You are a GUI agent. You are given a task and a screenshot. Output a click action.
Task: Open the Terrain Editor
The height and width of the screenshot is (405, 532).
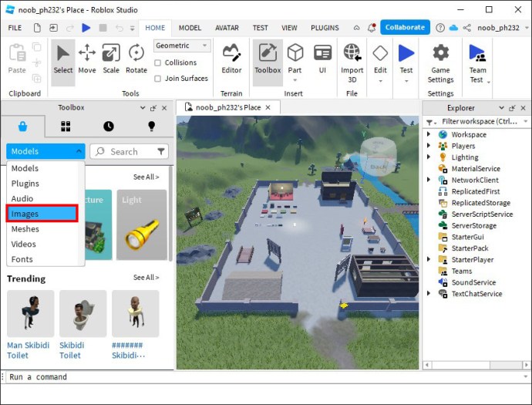click(231, 59)
